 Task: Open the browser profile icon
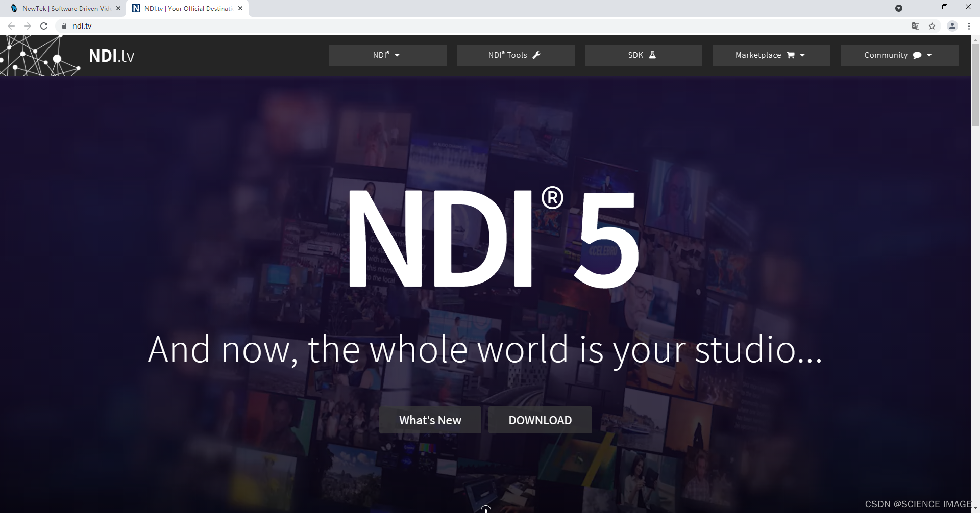pos(952,26)
